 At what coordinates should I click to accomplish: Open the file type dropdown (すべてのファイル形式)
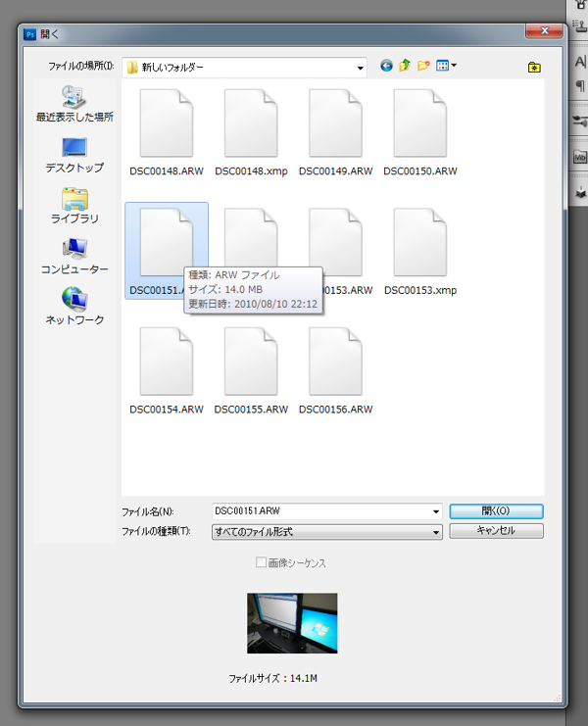(327, 532)
